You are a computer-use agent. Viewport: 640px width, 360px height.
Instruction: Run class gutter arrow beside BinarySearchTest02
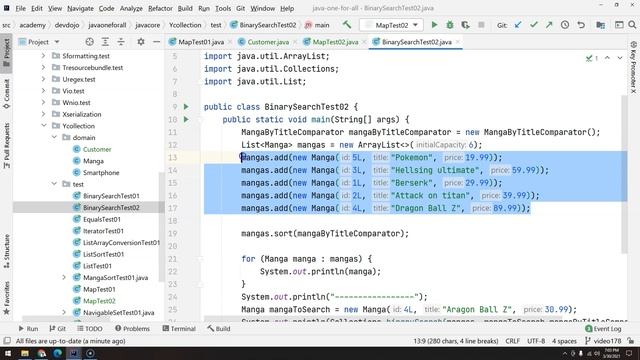point(186,107)
